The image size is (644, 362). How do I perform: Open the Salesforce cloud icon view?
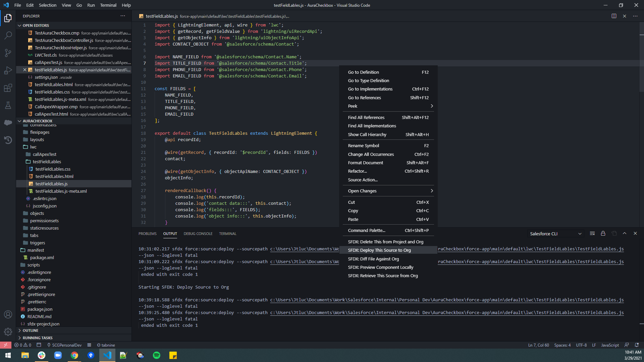[8, 123]
